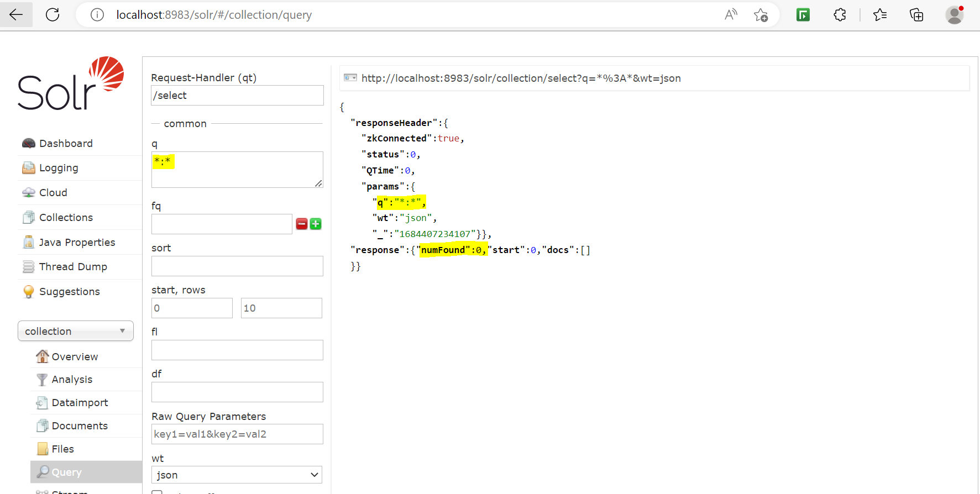The width and height of the screenshot is (980, 494).
Task: Open the Documents link
Action: (x=80, y=426)
